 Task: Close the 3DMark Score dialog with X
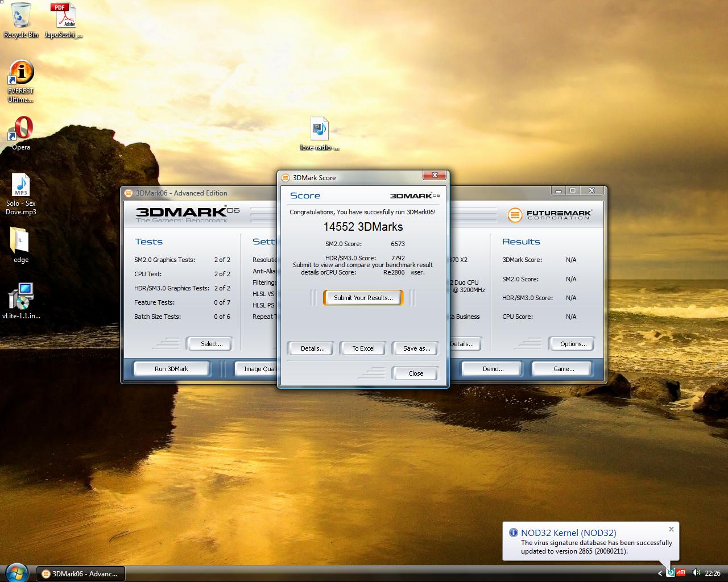click(435, 175)
